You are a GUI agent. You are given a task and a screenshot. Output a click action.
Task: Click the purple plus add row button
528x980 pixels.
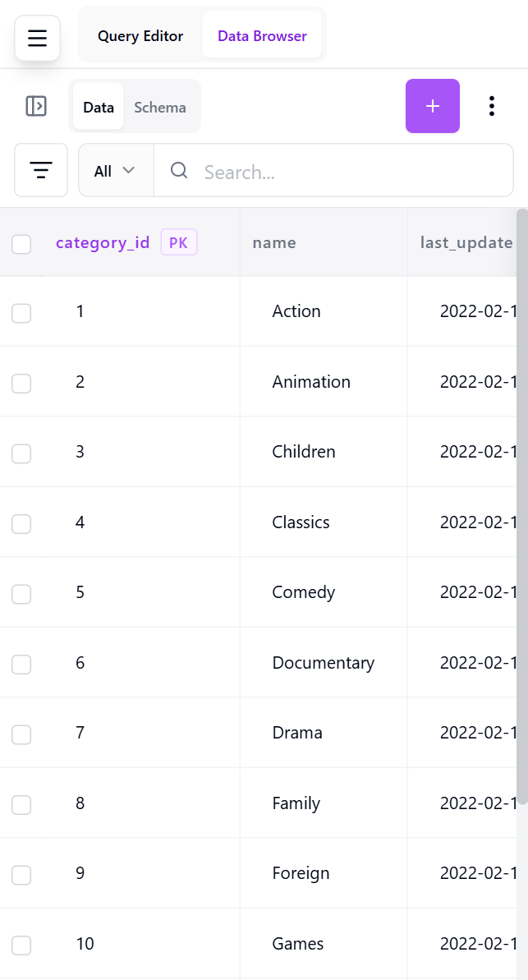(x=433, y=106)
